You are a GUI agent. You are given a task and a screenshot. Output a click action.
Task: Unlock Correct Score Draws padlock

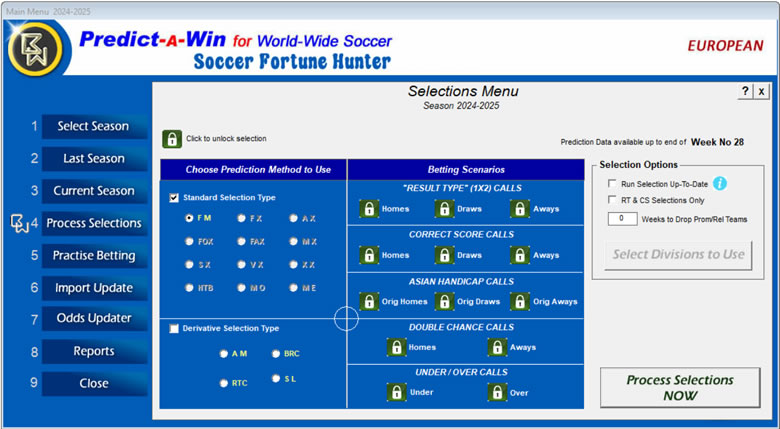click(x=444, y=255)
